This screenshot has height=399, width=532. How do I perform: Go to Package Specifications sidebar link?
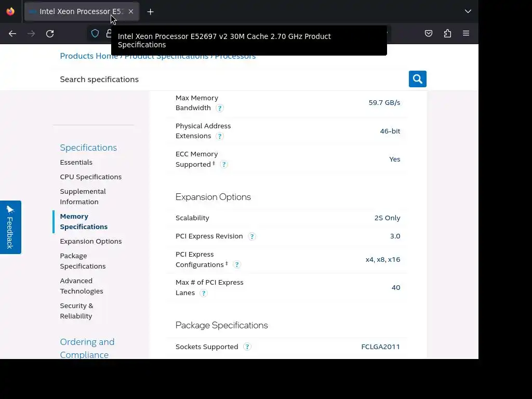[83, 261]
